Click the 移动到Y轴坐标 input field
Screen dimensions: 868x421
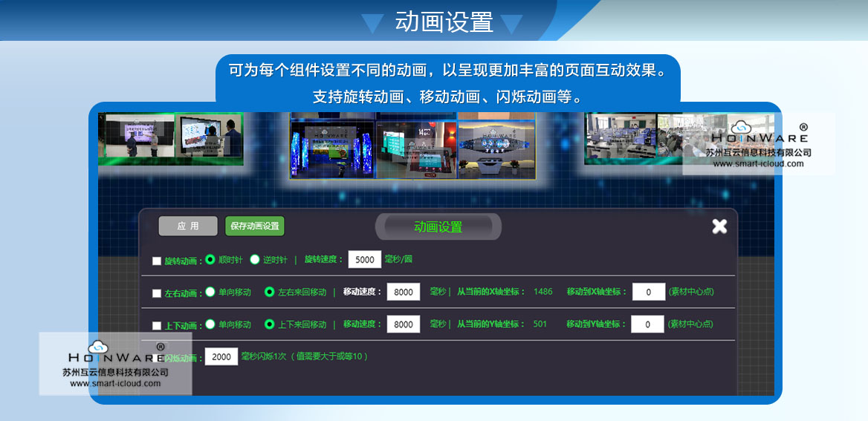[648, 324]
